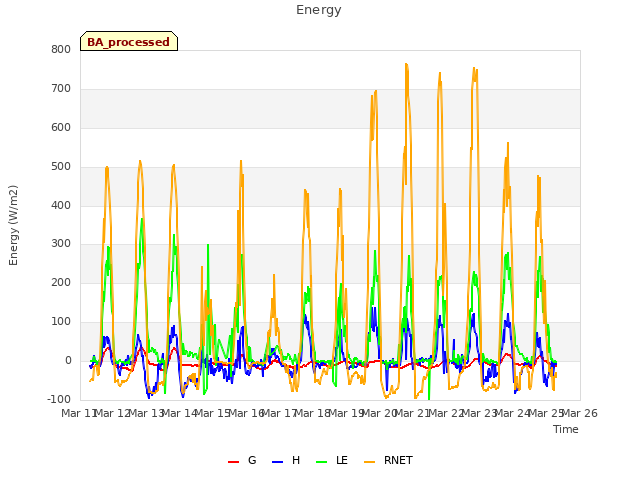Click the Energy (W/m2) y-axis label
Screen dimensions: 640x480
click(x=13, y=225)
